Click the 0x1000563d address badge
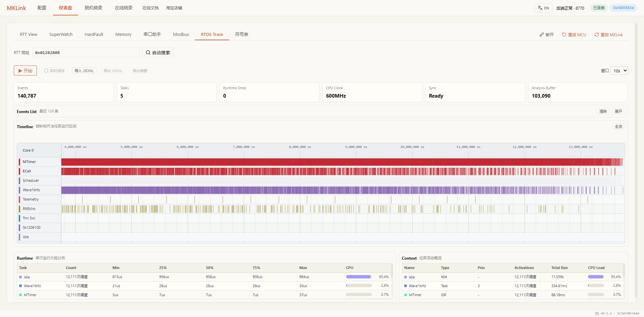The height and width of the screenshot is (317, 644). (x=624, y=8)
